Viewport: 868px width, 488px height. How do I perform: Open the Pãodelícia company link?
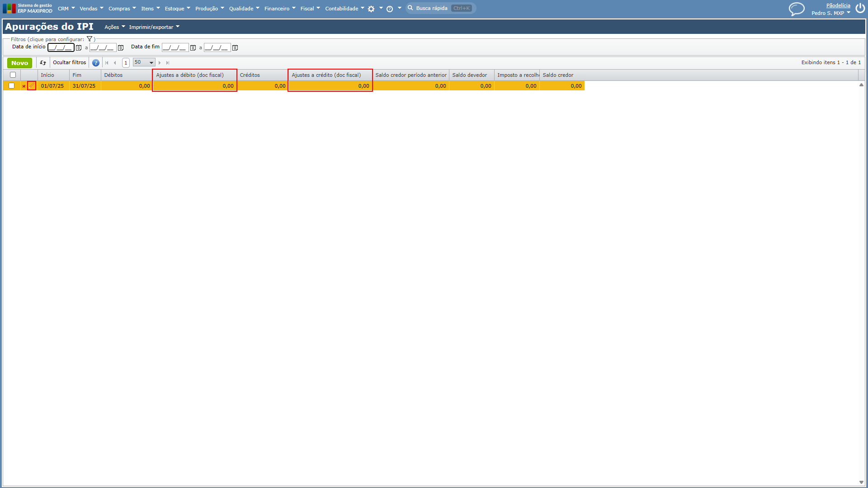(838, 5)
